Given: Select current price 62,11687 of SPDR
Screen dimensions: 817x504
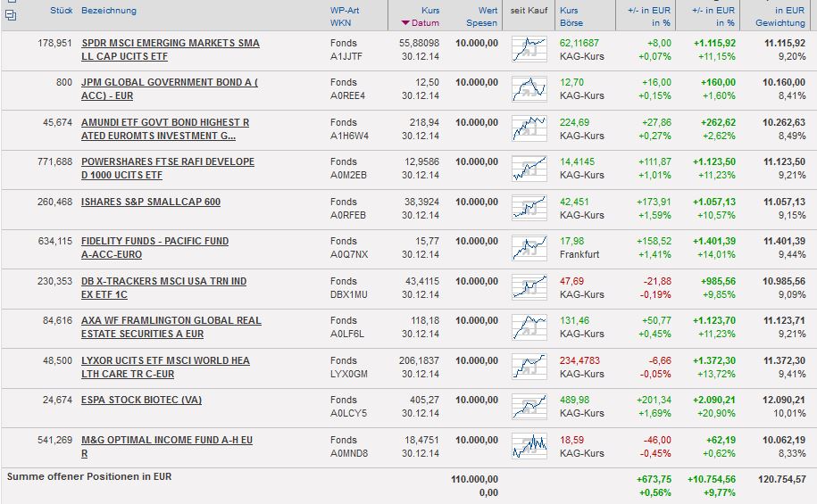Looking at the screenshot, I should (579, 43).
